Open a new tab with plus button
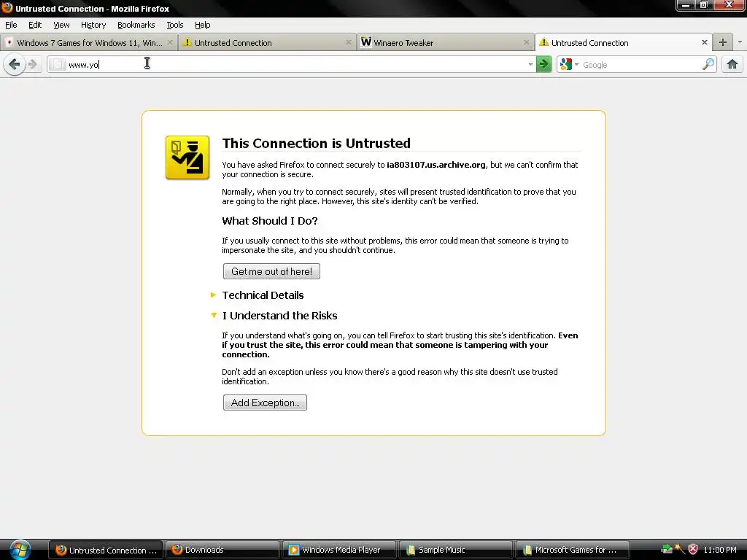The image size is (747, 560). click(723, 42)
